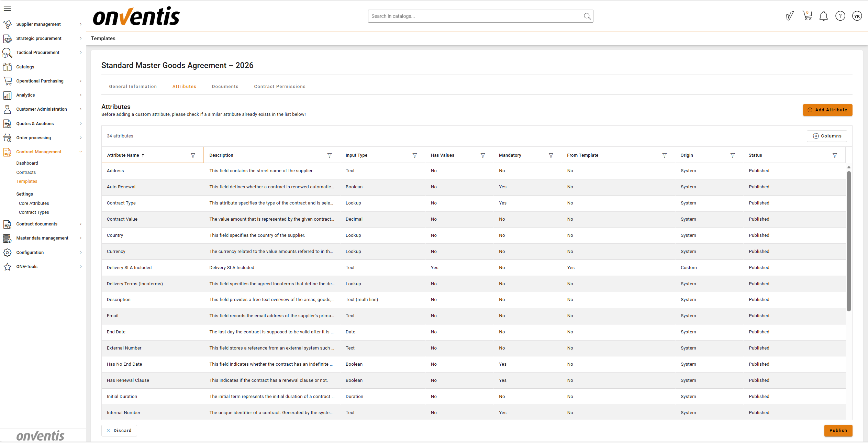Click the Publish button
Image resolution: width=868 pixels, height=443 pixels.
click(838, 431)
